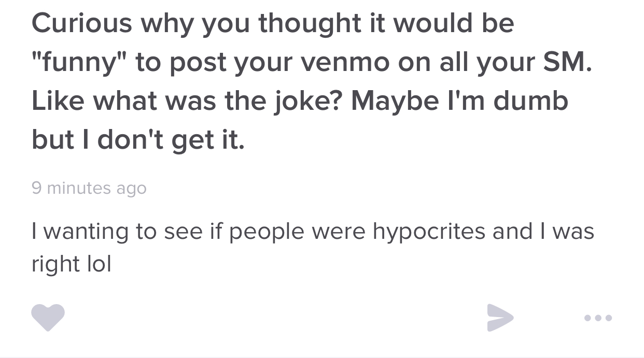The height and width of the screenshot is (358, 644).
Task: Click "right lol" at the answer's end
Action: point(72,264)
